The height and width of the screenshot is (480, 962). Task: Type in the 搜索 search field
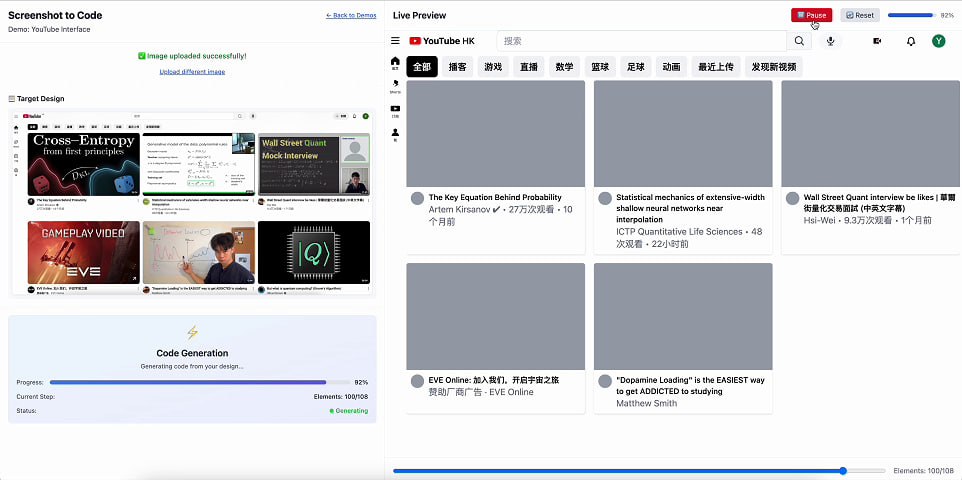(x=642, y=41)
